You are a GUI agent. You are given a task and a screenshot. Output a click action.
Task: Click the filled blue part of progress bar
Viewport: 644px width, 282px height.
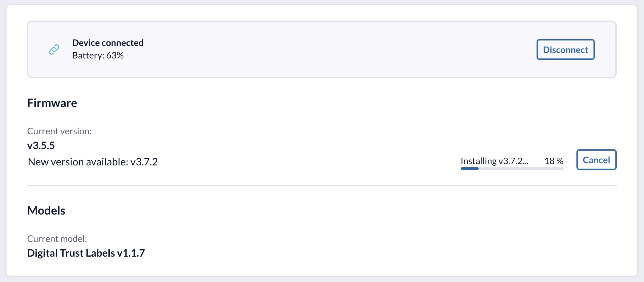[470, 169]
